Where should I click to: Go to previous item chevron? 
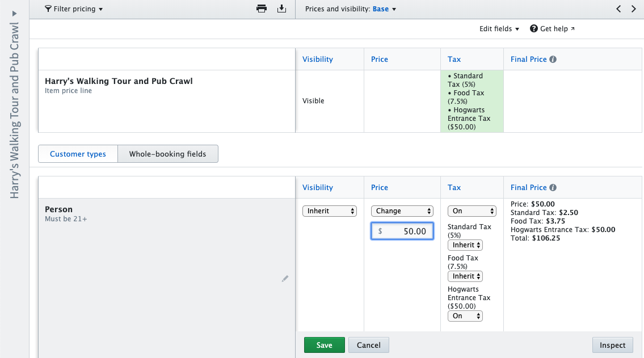(618, 9)
